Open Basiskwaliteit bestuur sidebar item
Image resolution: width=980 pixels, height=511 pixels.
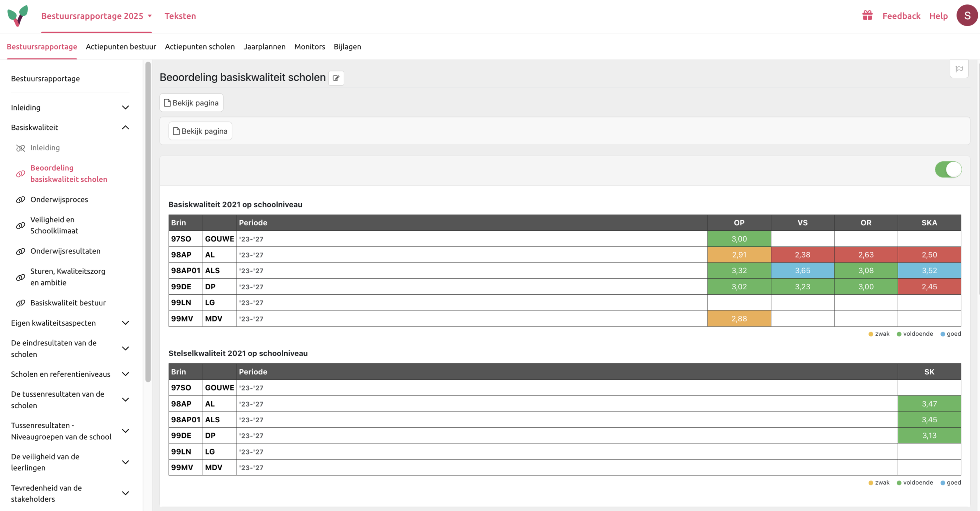click(68, 303)
